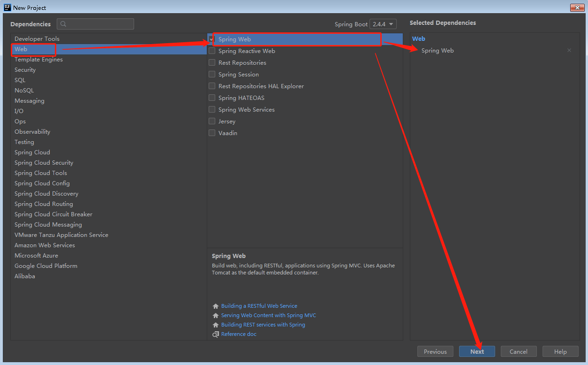This screenshot has width=588, height=365.
Task: Choose the Observability category
Action: tap(108, 132)
